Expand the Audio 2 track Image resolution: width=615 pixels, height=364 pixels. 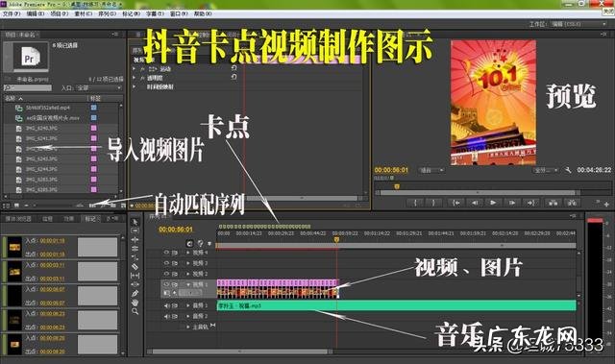point(188,316)
